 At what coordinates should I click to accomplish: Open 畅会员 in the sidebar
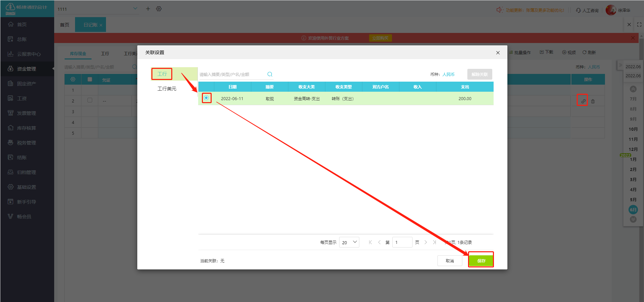click(24, 217)
